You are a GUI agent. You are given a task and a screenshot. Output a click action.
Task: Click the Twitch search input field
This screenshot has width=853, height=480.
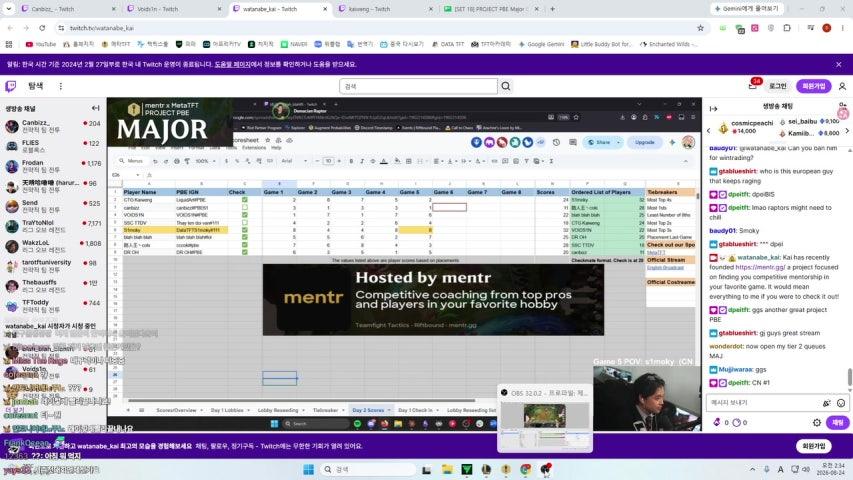(418, 86)
